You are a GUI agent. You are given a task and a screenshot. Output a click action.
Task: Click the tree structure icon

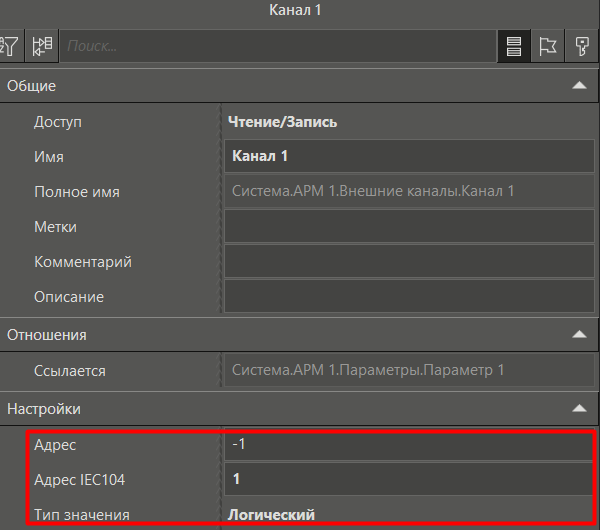42,46
